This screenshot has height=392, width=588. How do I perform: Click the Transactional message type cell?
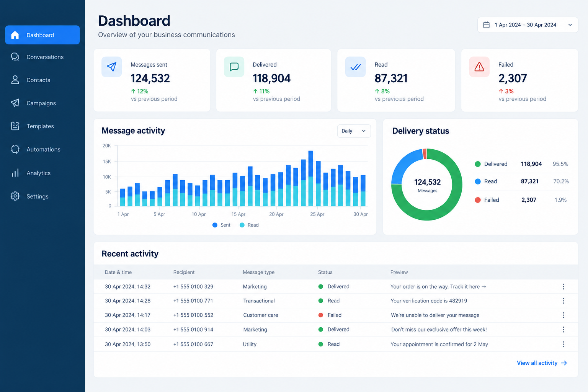(x=259, y=301)
